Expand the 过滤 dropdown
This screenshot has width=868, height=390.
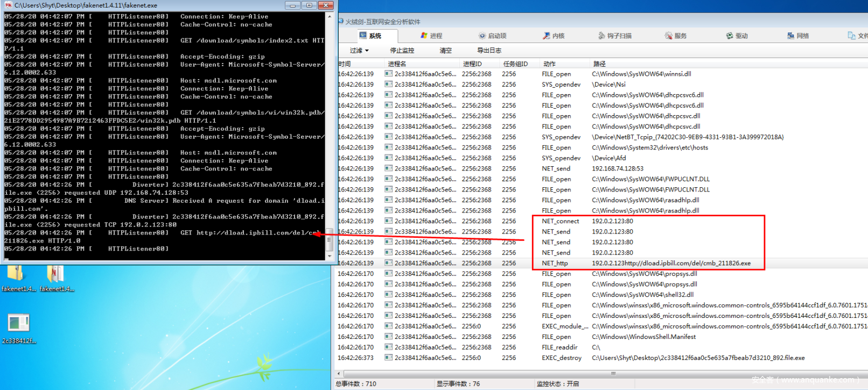coord(359,51)
